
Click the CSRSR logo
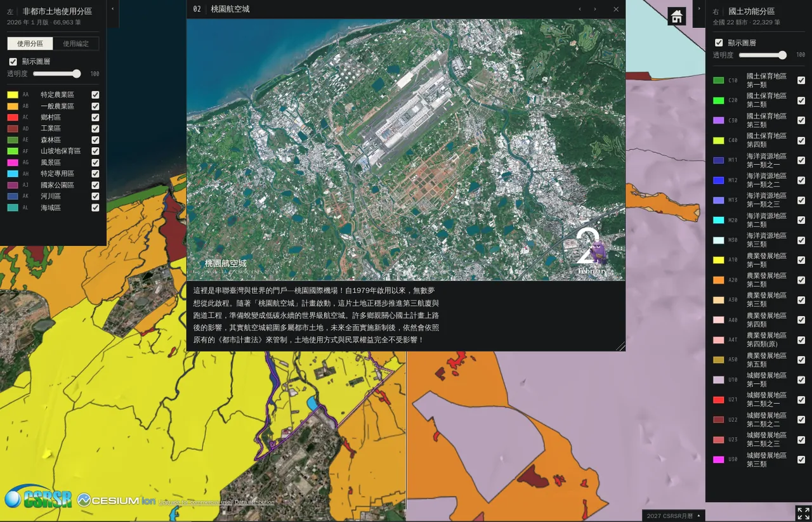click(x=38, y=497)
